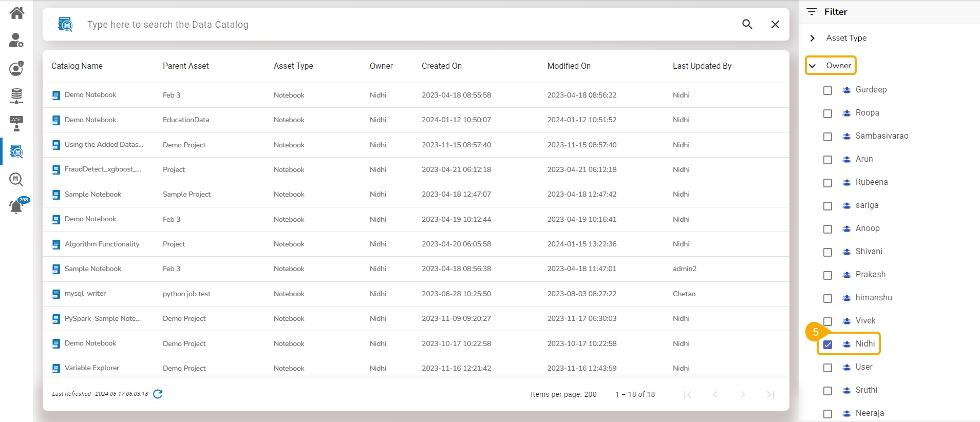Check the Sruthi owner checkbox
The height and width of the screenshot is (422, 980).
(827, 391)
